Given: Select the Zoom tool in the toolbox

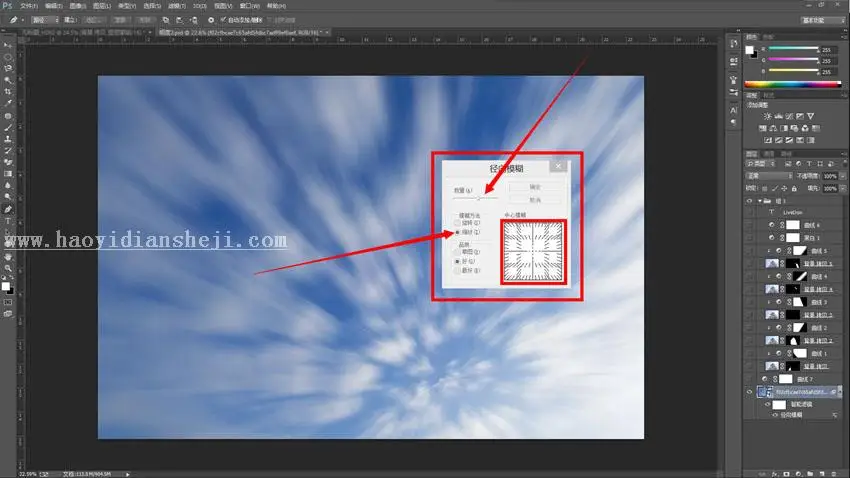Looking at the screenshot, I should [8, 268].
